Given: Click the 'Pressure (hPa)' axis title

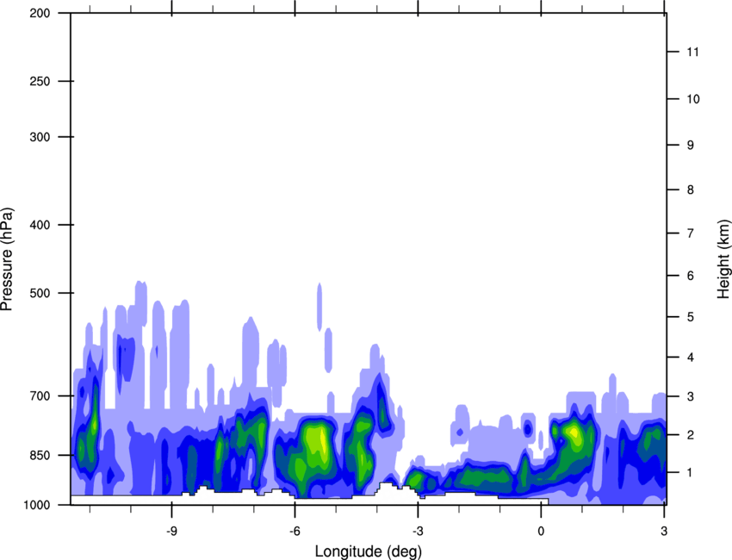Looking at the screenshot, I should coord(7,259).
